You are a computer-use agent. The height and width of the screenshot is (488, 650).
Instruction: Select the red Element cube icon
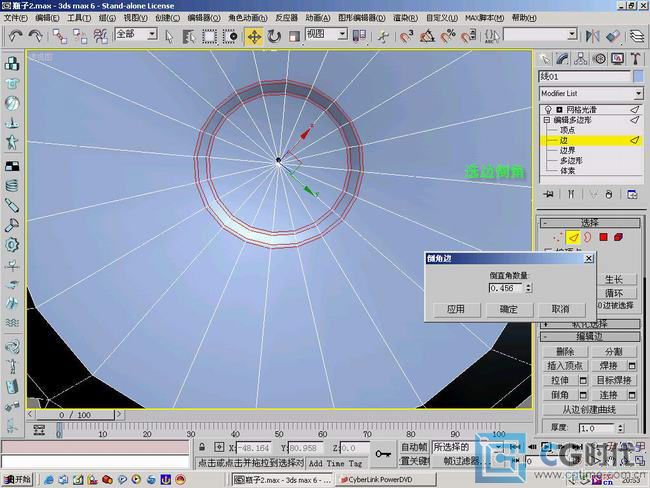tap(618, 238)
